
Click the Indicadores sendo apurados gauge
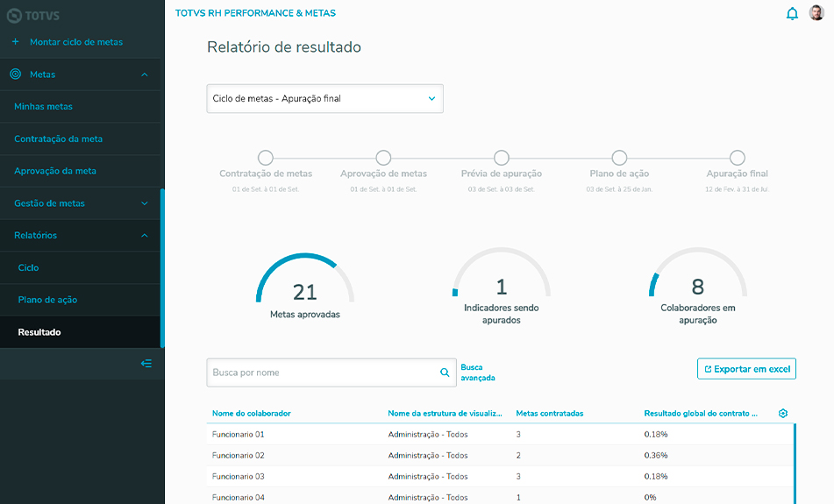[502, 286]
